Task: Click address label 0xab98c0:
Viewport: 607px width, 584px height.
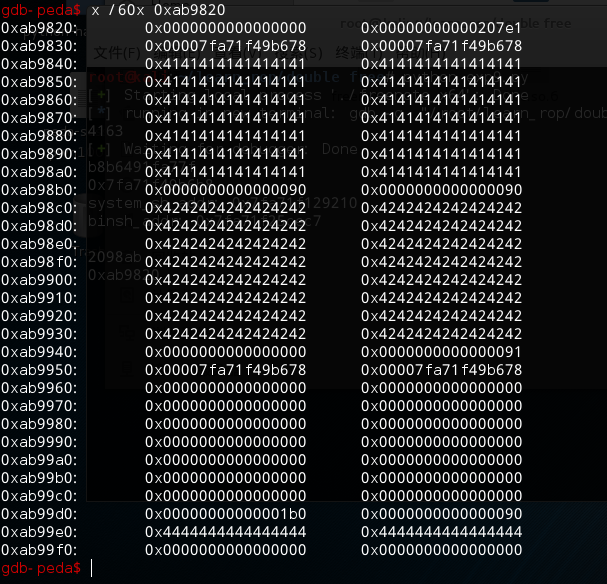Action: pos(39,208)
